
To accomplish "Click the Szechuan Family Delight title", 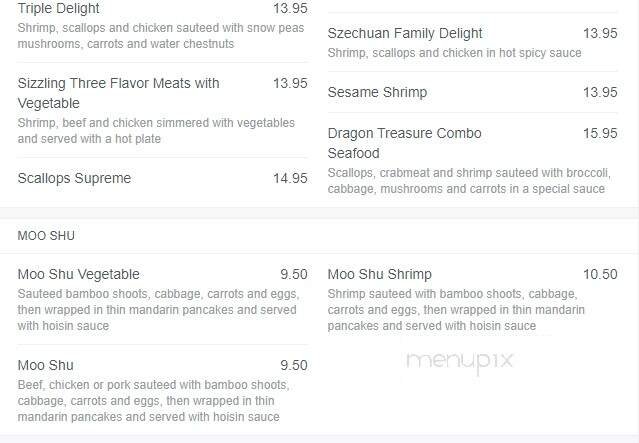I will (405, 33).
